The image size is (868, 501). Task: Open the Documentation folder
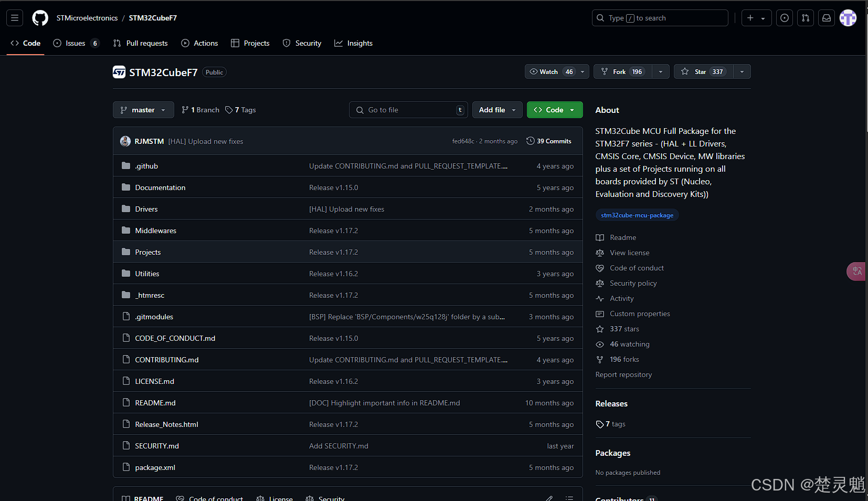click(x=160, y=187)
